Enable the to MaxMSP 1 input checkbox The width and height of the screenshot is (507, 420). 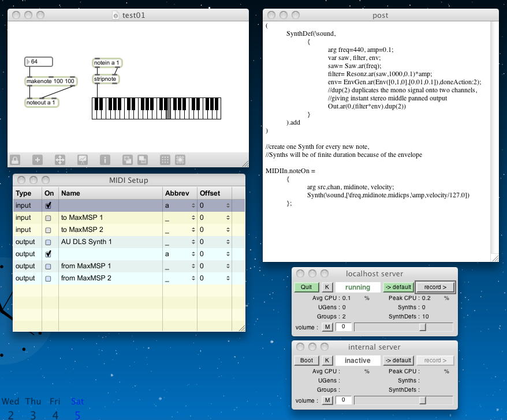pyautogui.click(x=48, y=217)
